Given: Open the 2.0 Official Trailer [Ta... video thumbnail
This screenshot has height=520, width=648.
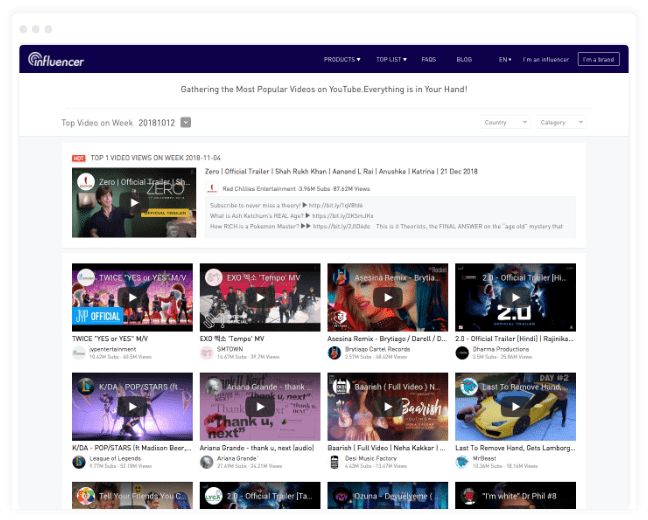Looking at the screenshot, I should [260, 495].
